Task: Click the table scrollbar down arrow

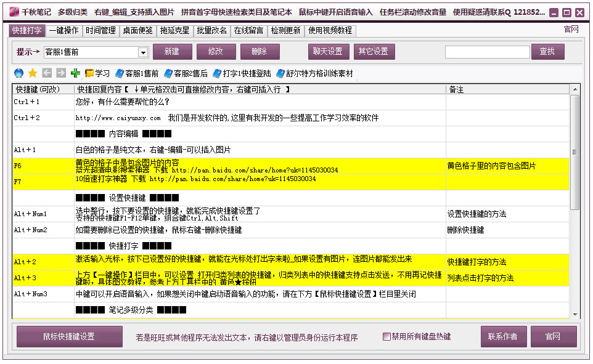Action: [x=575, y=315]
